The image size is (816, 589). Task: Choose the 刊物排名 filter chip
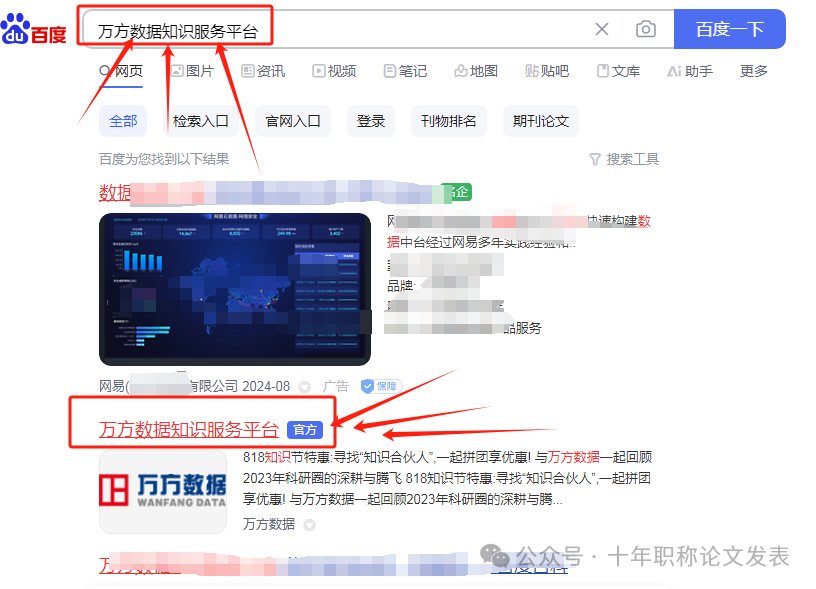(449, 121)
